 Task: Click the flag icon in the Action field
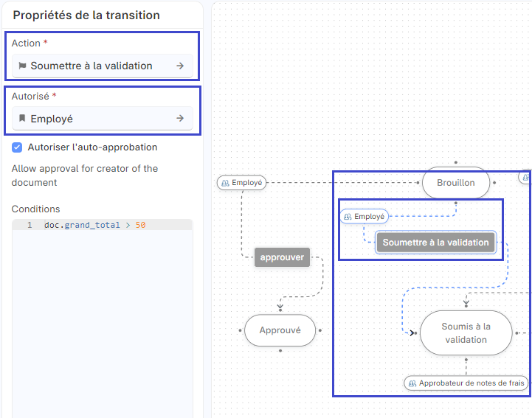click(x=22, y=66)
